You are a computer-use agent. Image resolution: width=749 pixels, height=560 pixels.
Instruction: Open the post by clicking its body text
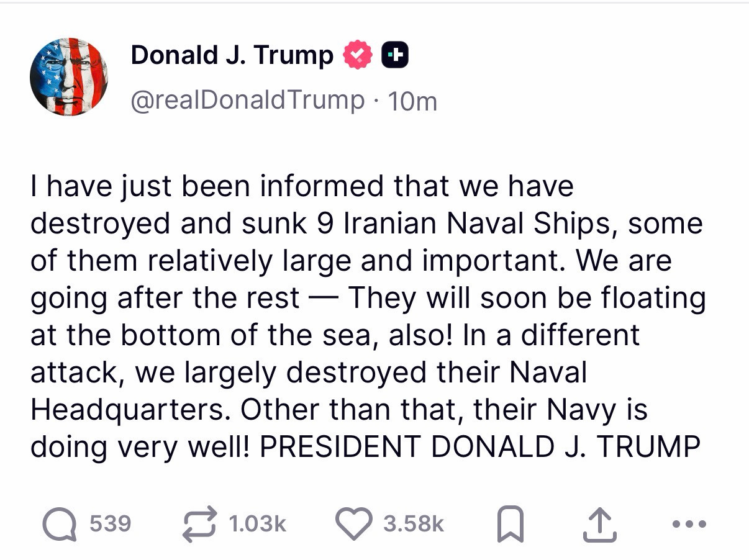click(366, 335)
